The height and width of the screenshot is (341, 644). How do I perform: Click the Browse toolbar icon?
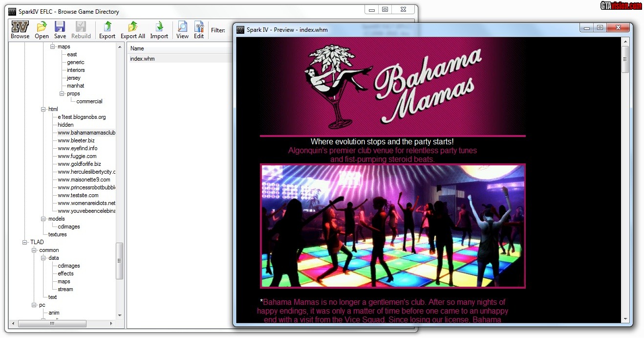pos(20,30)
